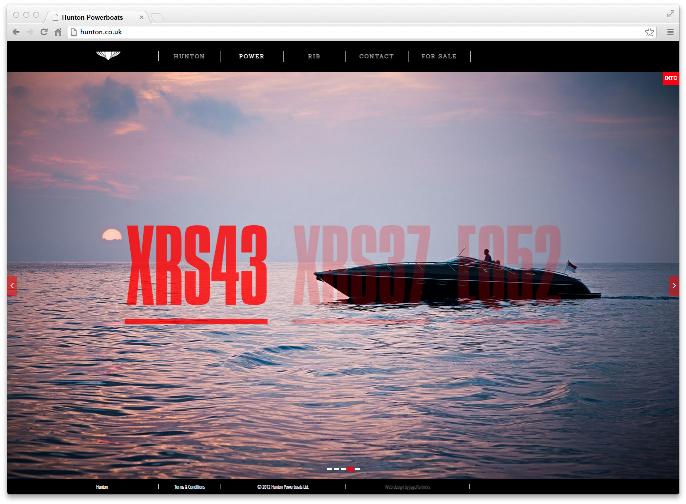Open the RIB navigation menu item
Screen dimensions: 686x504
click(314, 56)
